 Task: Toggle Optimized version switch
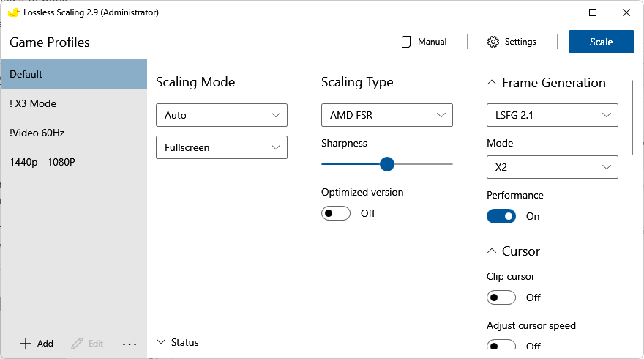click(336, 213)
